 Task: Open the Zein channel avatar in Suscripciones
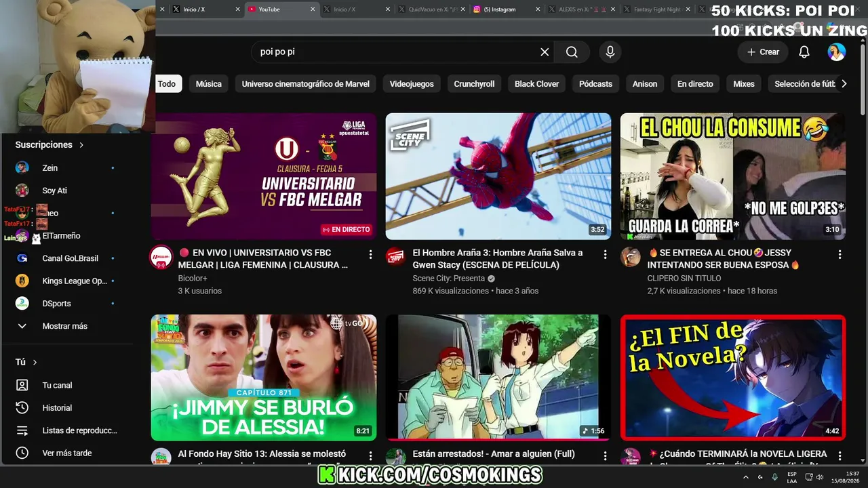click(x=22, y=167)
